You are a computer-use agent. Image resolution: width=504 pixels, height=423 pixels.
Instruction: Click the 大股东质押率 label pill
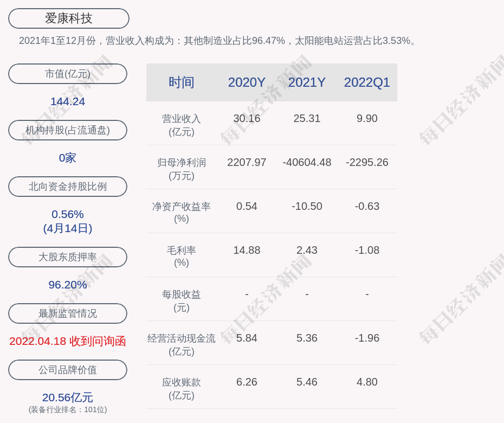pos(68,257)
